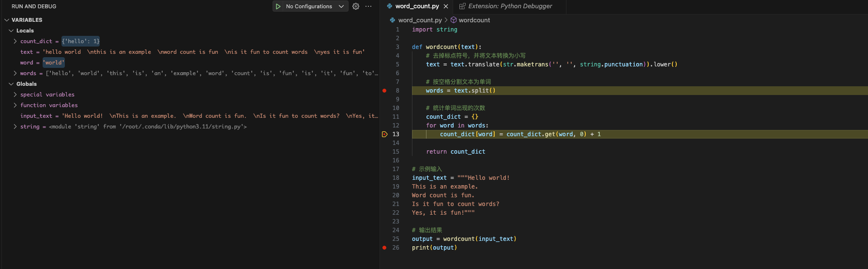This screenshot has width=868, height=269.
Task: Click 'print(output)' code line
Action: tap(434, 248)
